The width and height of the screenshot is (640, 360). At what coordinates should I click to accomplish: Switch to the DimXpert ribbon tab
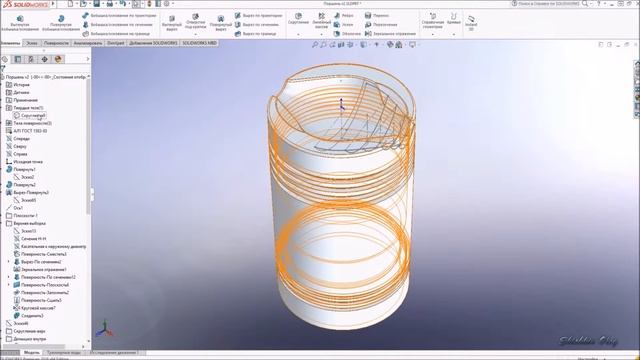(x=116, y=43)
